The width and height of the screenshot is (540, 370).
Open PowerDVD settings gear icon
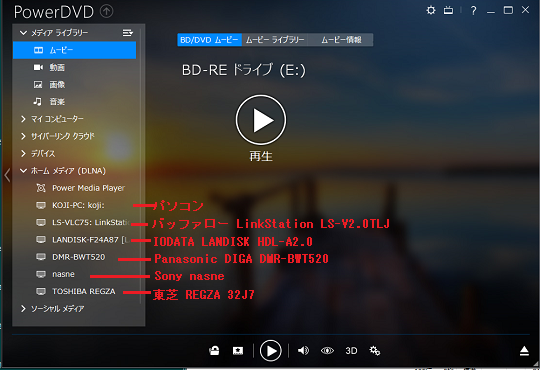[x=430, y=10]
